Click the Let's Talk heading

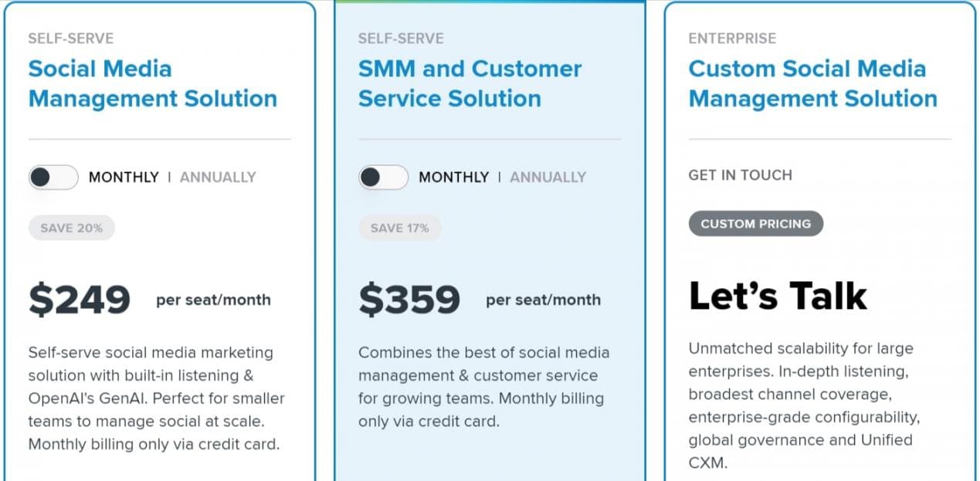point(778,296)
